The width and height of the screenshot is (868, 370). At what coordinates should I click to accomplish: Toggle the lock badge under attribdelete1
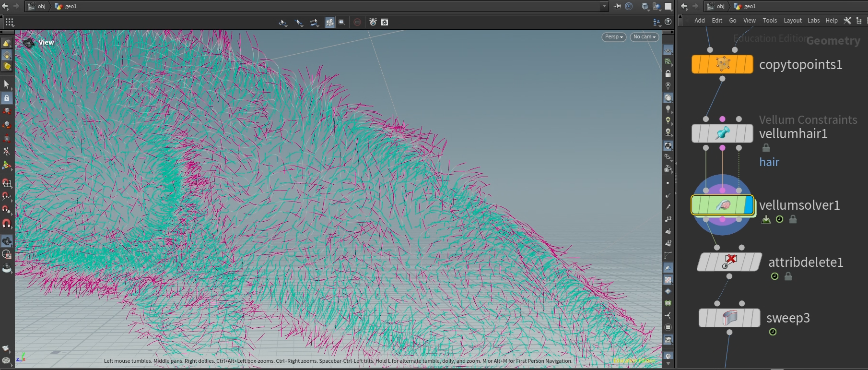pos(788,276)
